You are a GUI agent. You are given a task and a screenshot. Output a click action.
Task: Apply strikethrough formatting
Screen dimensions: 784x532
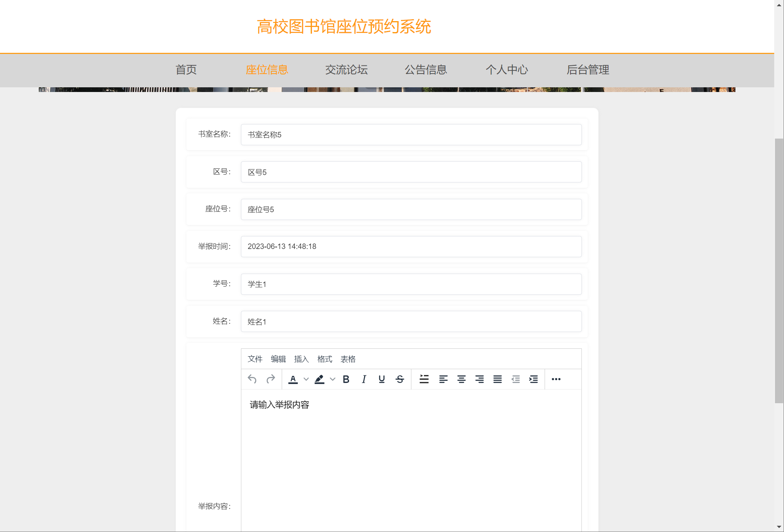pos(400,379)
